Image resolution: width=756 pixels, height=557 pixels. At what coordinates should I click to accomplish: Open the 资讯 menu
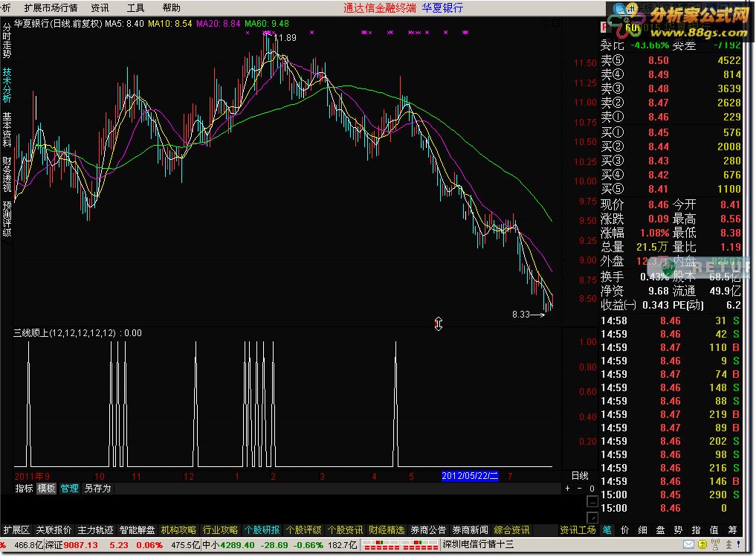point(100,7)
